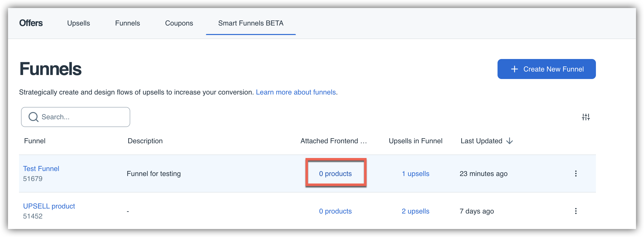
Task: Click the plus icon on Create New Funnel
Action: [514, 69]
